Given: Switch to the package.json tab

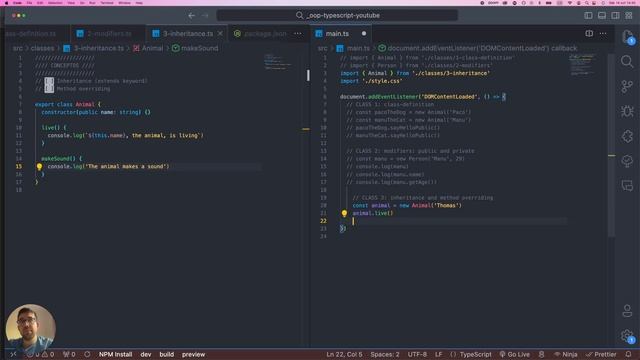Looking at the screenshot, I should point(260,33).
